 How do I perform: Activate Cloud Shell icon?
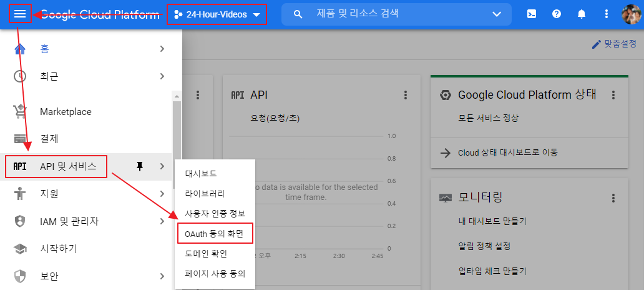coord(532,14)
